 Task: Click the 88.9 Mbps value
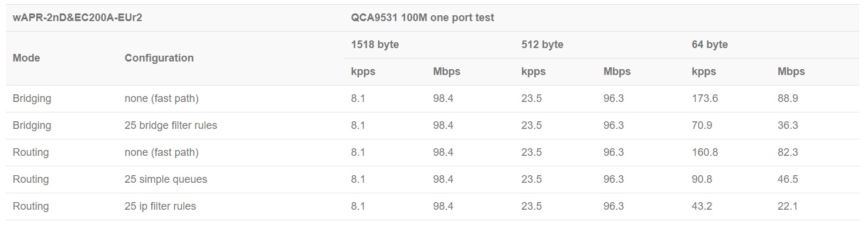(x=788, y=98)
